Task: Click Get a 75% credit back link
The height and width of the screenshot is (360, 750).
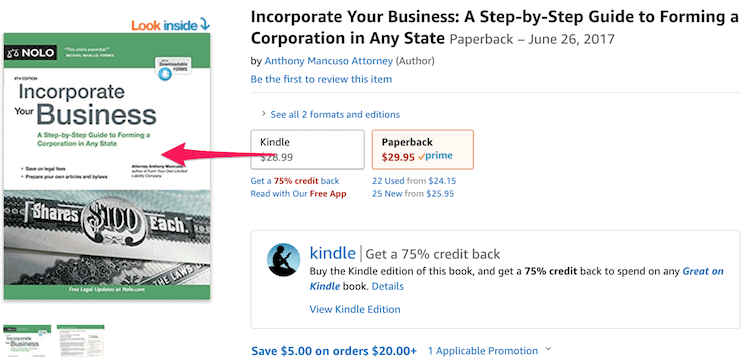Action: coord(295,181)
